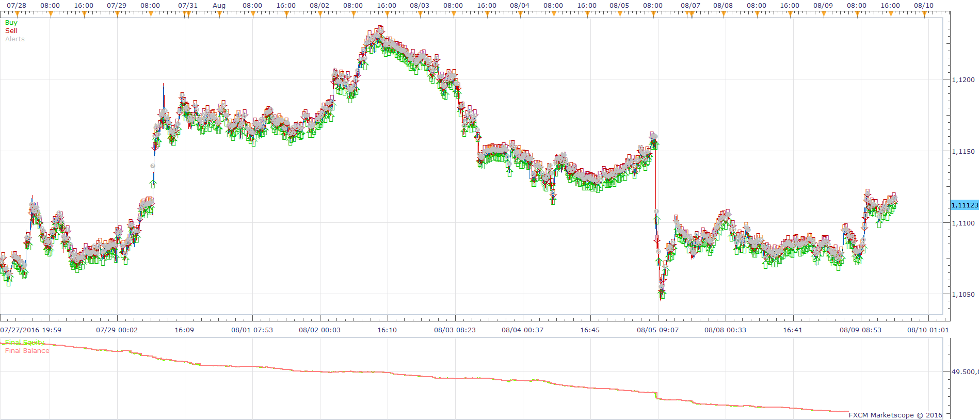Click the orange marker under the 08/03 date

420,14
